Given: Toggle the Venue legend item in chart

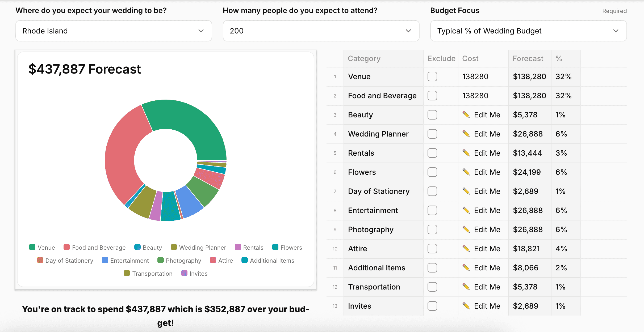Looking at the screenshot, I should 42,248.
